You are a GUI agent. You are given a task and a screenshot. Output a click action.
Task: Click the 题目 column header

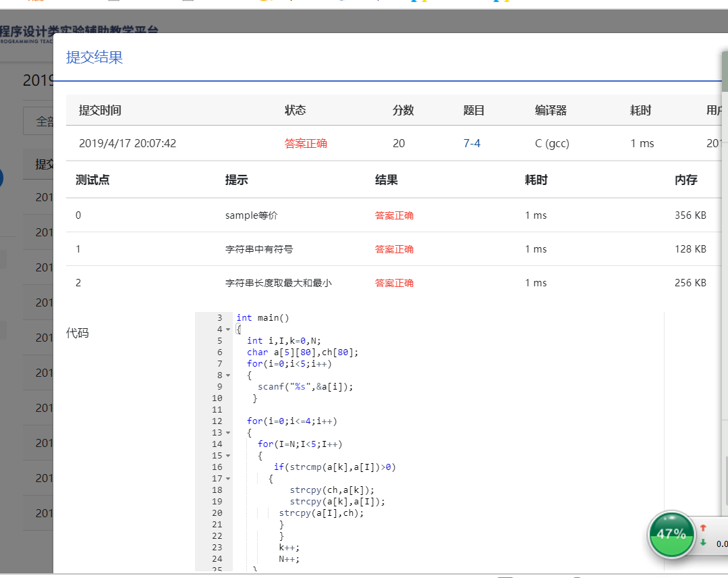[x=474, y=110]
